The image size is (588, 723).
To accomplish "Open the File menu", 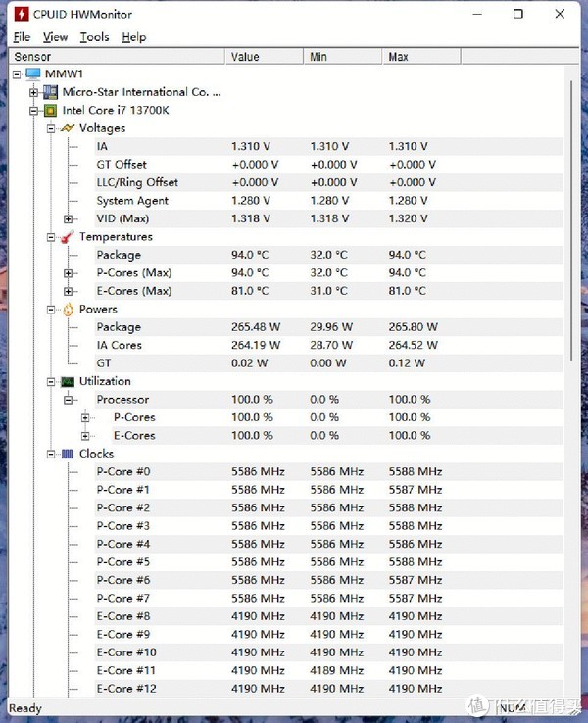I will pyautogui.click(x=23, y=37).
